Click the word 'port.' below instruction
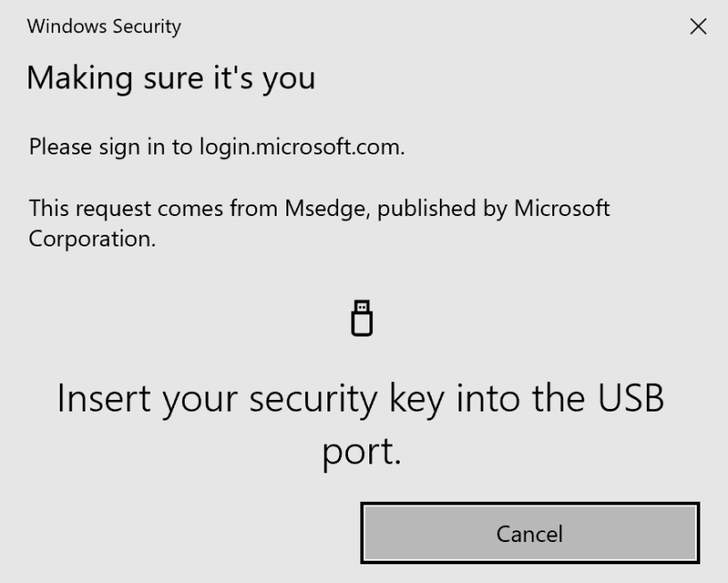 [361, 451]
